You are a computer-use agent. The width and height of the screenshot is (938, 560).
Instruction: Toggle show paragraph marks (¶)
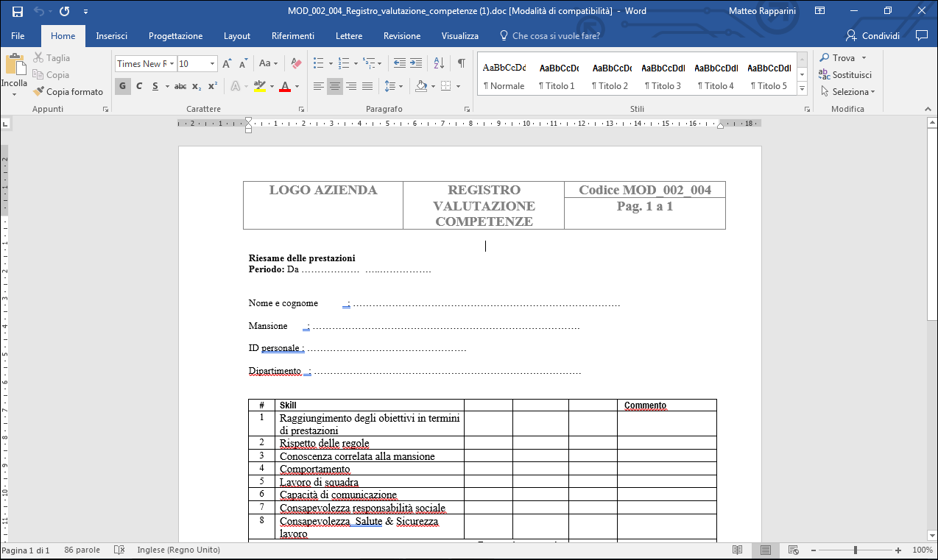coord(461,64)
